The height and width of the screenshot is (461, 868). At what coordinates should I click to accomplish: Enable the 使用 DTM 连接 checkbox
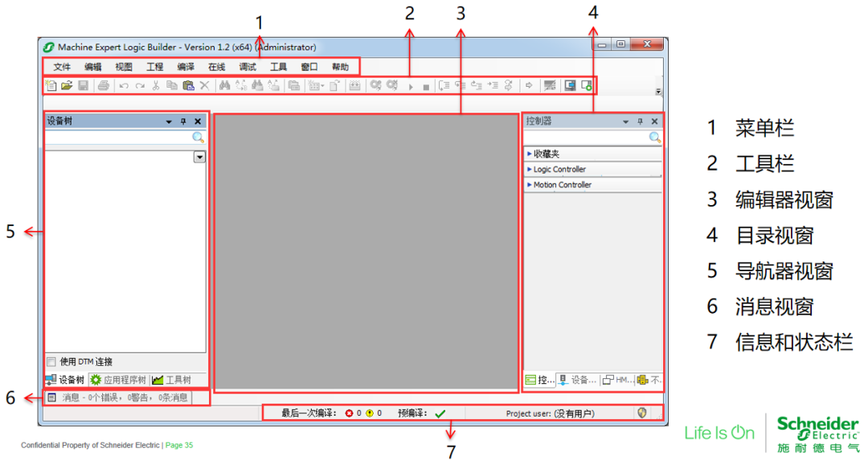click(51, 362)
